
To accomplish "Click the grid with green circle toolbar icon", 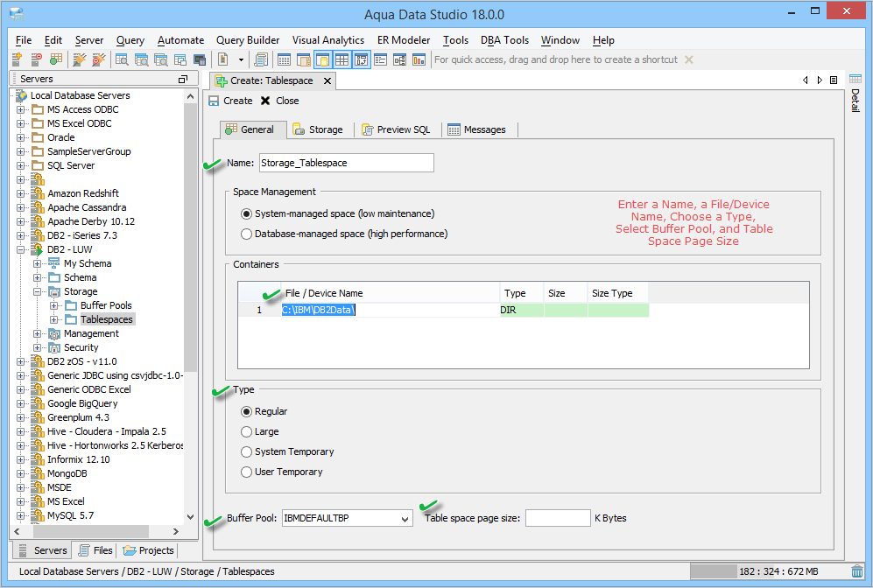I will click(55, 59).
